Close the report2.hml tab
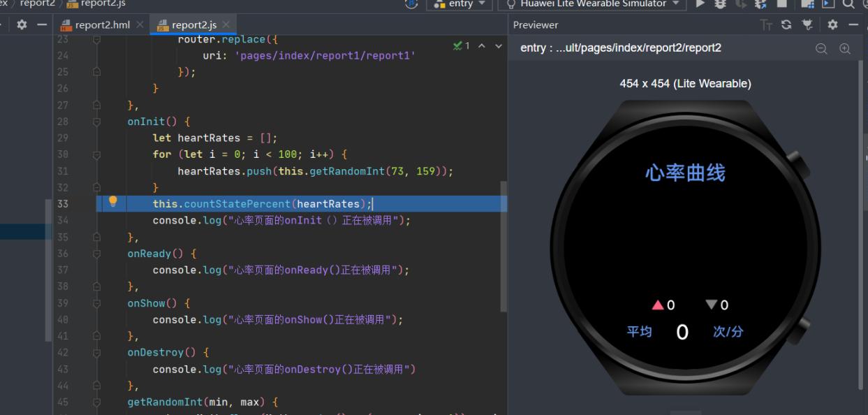The height and width of the screenshot is (415, 868). click(x=139, y=25)
